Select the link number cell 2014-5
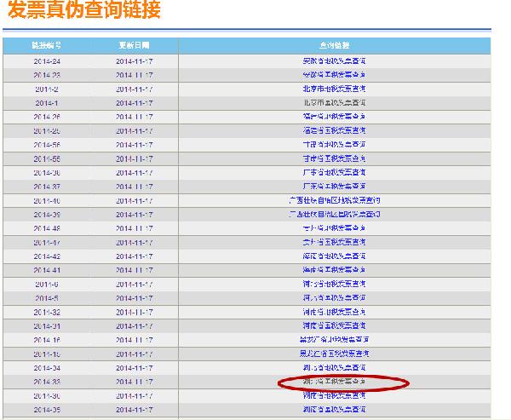 coord(47,298)
